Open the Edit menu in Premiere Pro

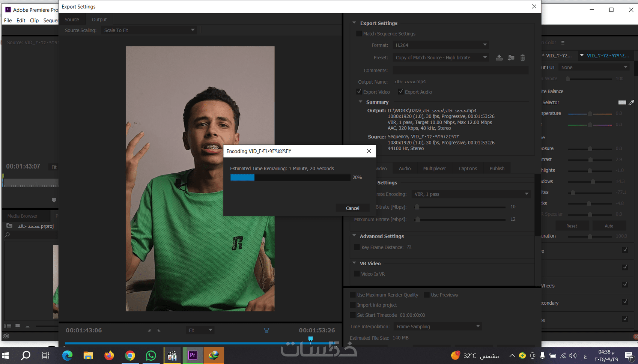(x=21, y=20)
